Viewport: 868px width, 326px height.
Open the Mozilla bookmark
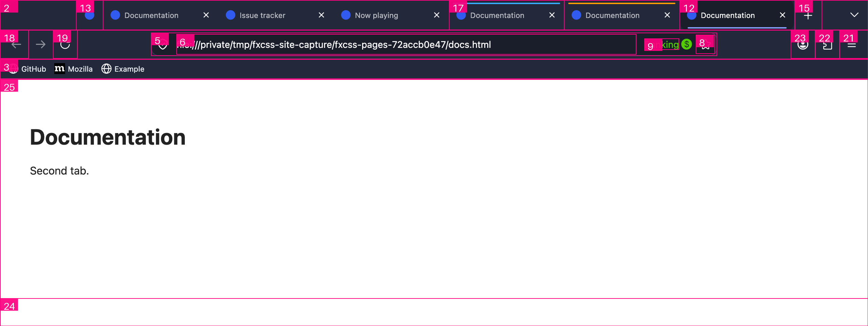pos(74,69)
